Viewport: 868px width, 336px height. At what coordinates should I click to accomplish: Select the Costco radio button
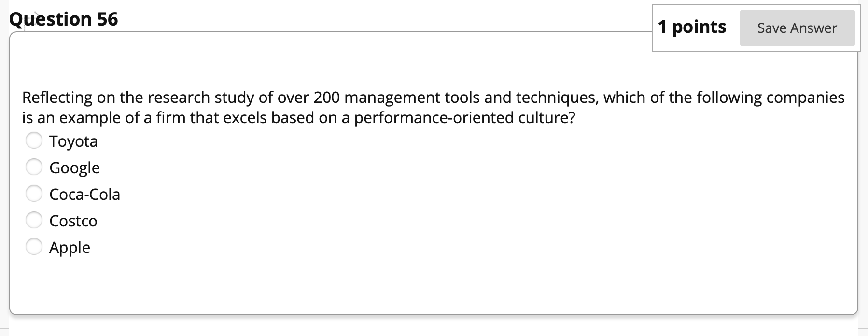tap(34, 220)
